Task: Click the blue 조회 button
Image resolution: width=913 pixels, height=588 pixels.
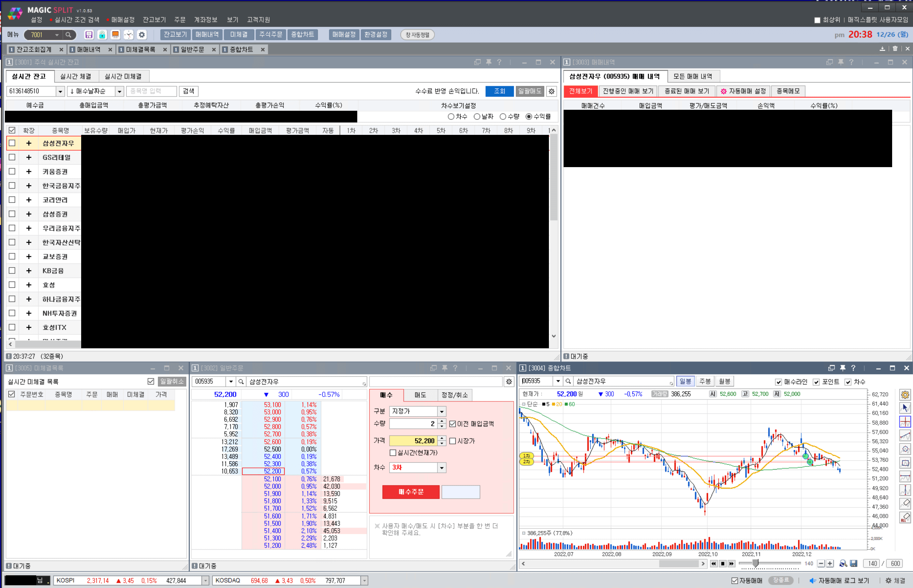Action: [499, 91]
